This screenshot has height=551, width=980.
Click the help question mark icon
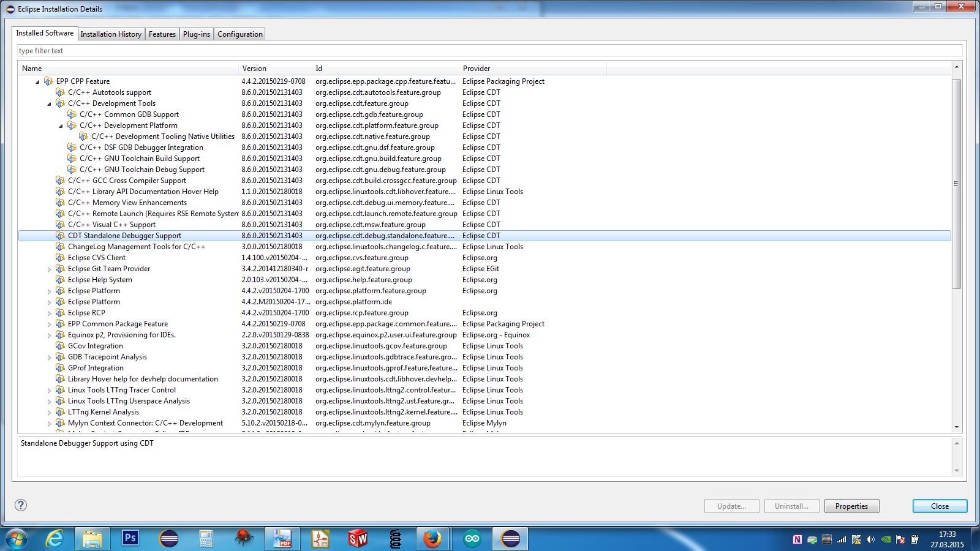21,505
